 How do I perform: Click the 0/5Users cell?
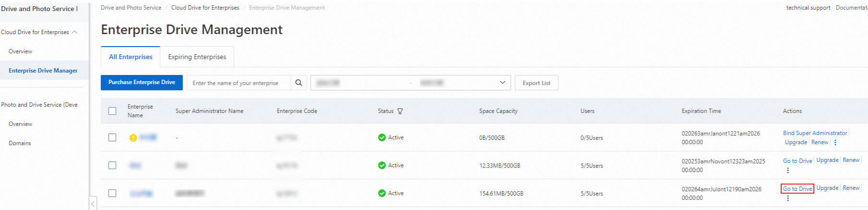(592, 138)
